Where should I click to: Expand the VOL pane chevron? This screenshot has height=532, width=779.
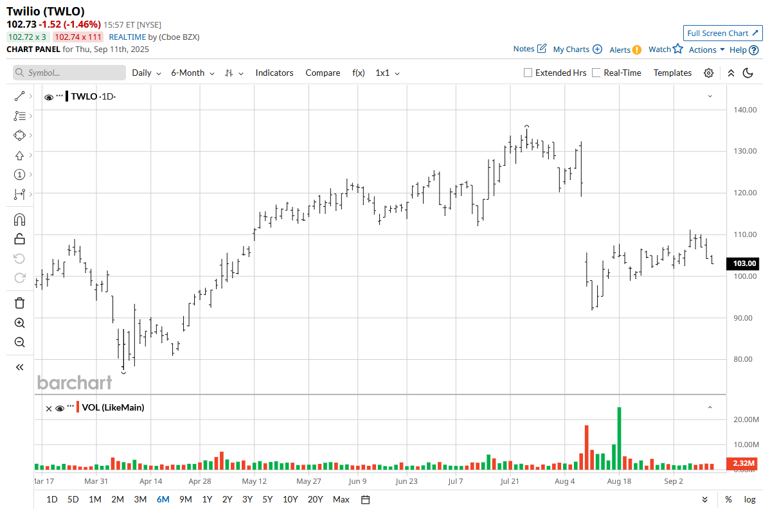pyautogui.click(x=710, y=407)
